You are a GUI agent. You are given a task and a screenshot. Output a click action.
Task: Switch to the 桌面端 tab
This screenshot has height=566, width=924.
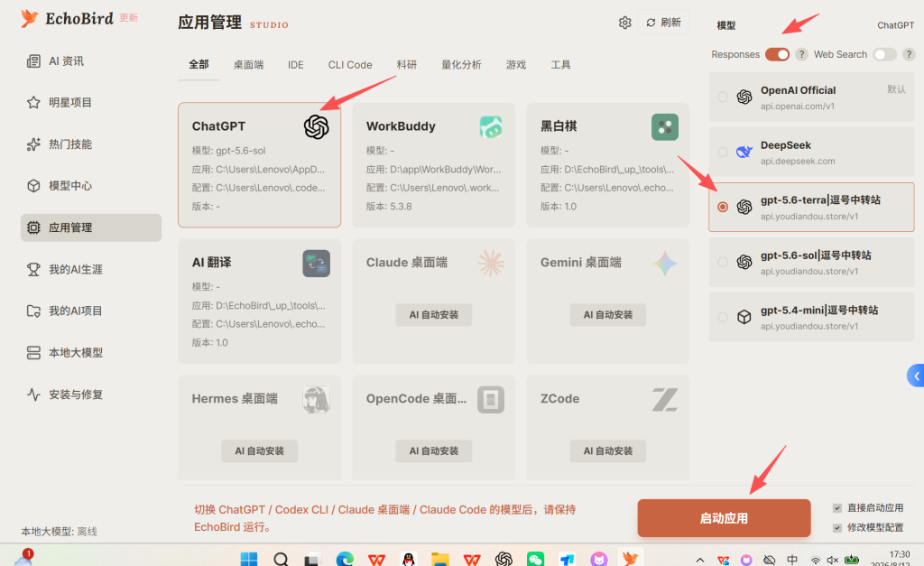249,64
